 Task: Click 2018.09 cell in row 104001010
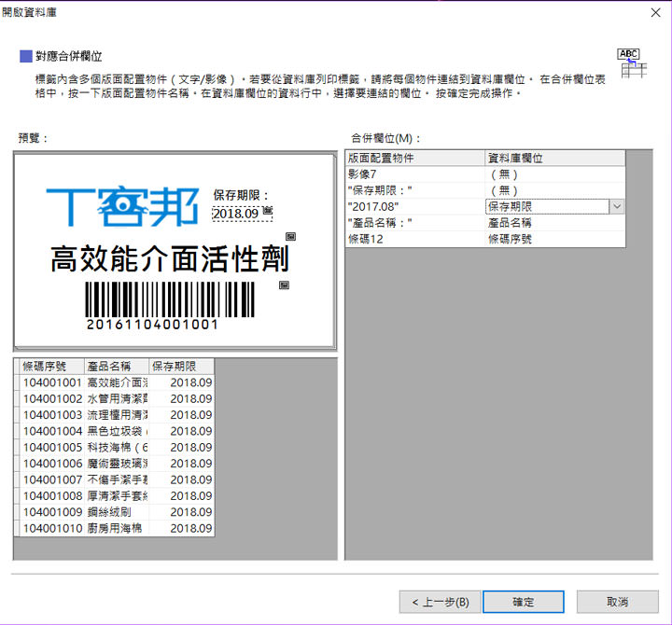pyautogui.click(x=181, y=528)
